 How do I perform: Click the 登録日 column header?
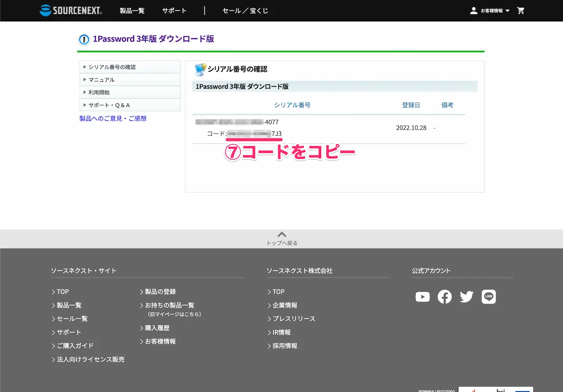(411, 105)
